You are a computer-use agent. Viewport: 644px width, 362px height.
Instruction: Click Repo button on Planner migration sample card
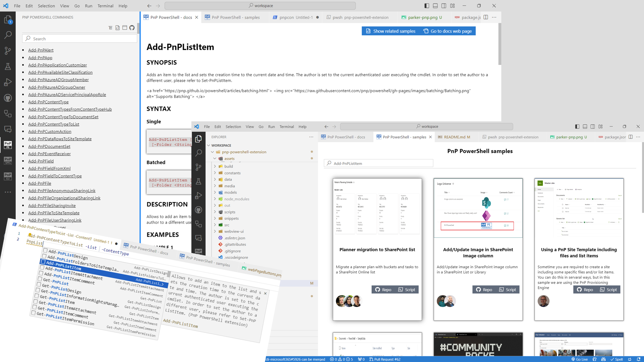coord(383,289)
